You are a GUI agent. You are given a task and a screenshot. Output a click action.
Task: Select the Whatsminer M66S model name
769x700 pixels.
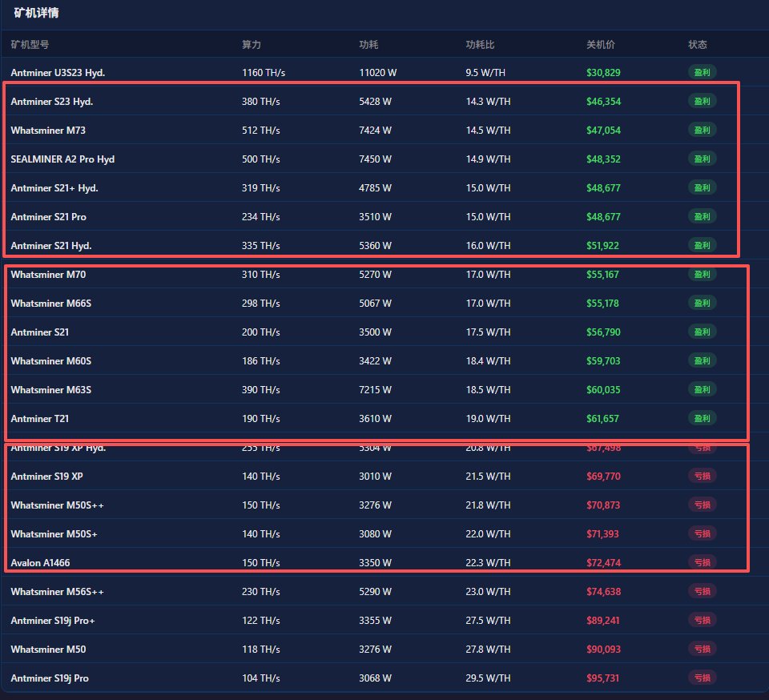[51, 304]
